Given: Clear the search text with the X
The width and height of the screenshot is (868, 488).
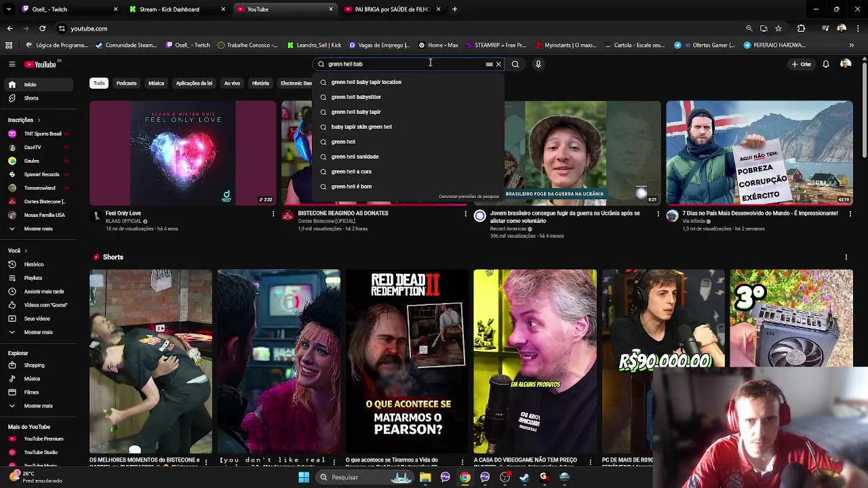Looking at the screenshot, I should pos(498,64).
